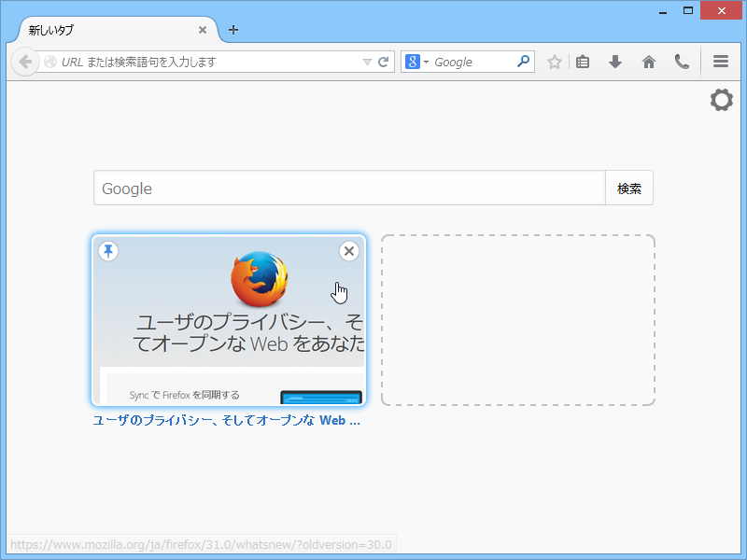The image size is (747, 560).
Task: Open the downloads arrow icon
Action: point(615,62)
